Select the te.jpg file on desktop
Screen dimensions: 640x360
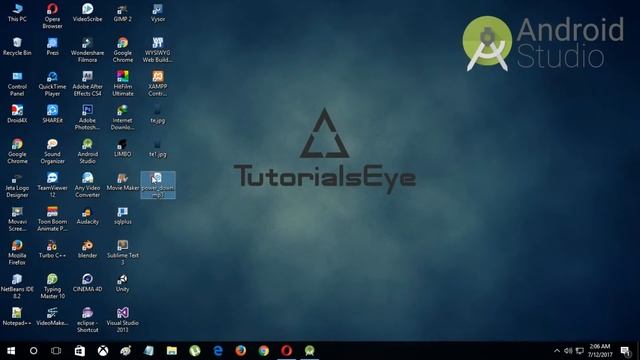point(158,114)
